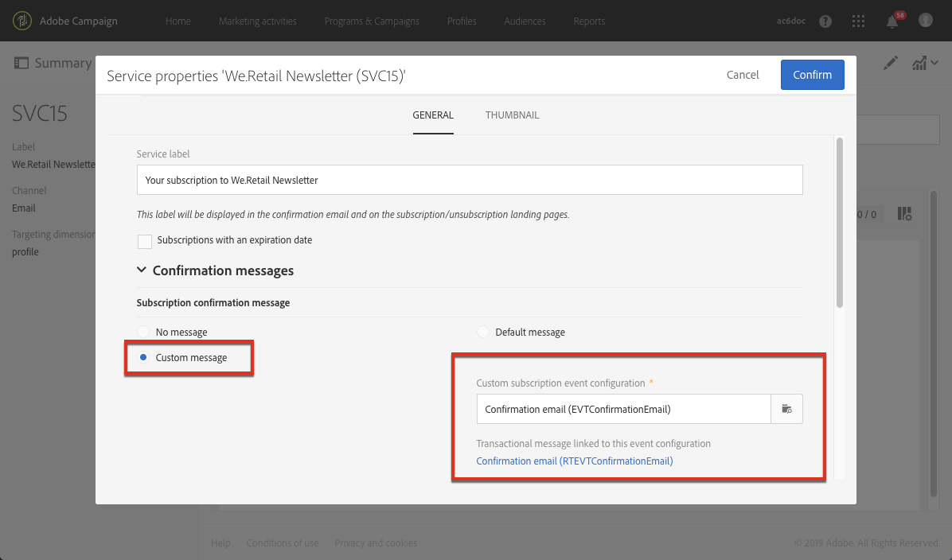952x560 pixels.
Task: Click the pencil edit properties icon
Action: point(890,63)
